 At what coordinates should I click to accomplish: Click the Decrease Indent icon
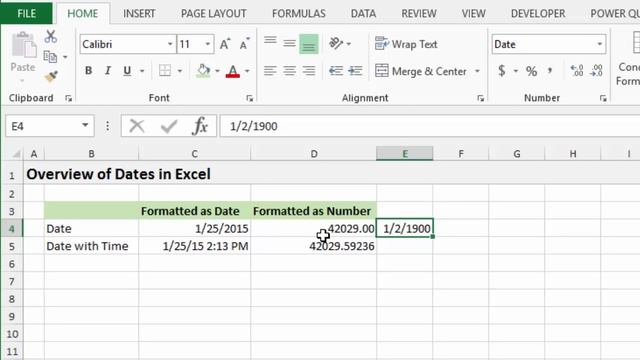click(x=336, y=71)
